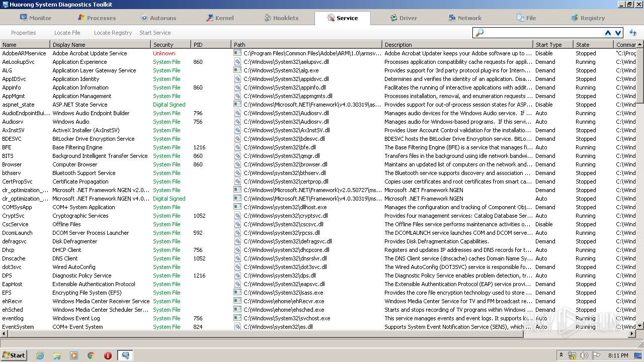Select the DHCP Client service
The height and width of the screenshot is (362, 644).
318,250
